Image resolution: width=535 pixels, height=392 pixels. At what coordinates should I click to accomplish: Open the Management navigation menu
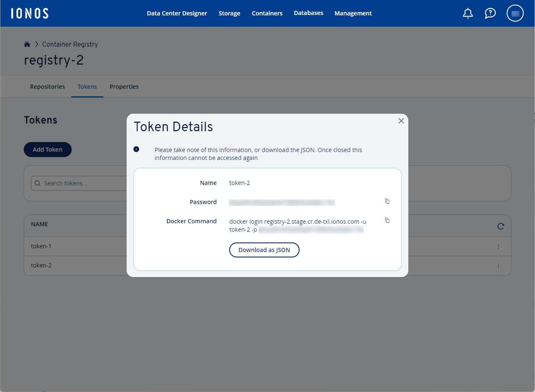pos(353,13)
